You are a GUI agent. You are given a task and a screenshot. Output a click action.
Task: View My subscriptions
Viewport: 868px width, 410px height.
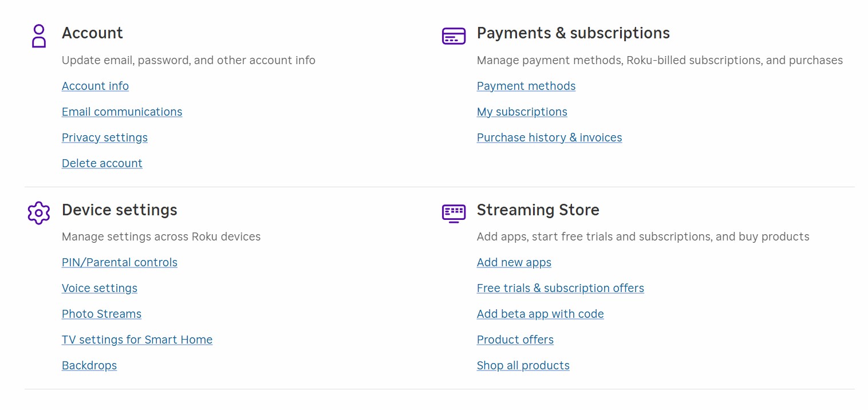pyautogui.click(x=522, y=112)
